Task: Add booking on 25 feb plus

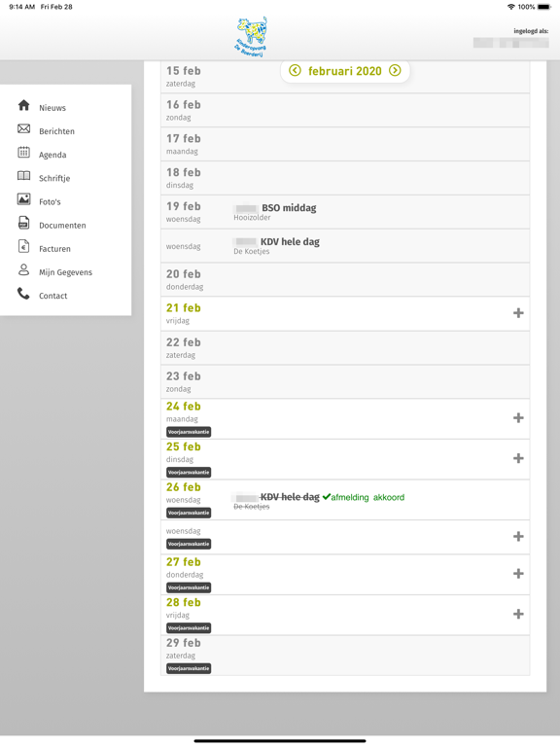Action: coord(518,458)
